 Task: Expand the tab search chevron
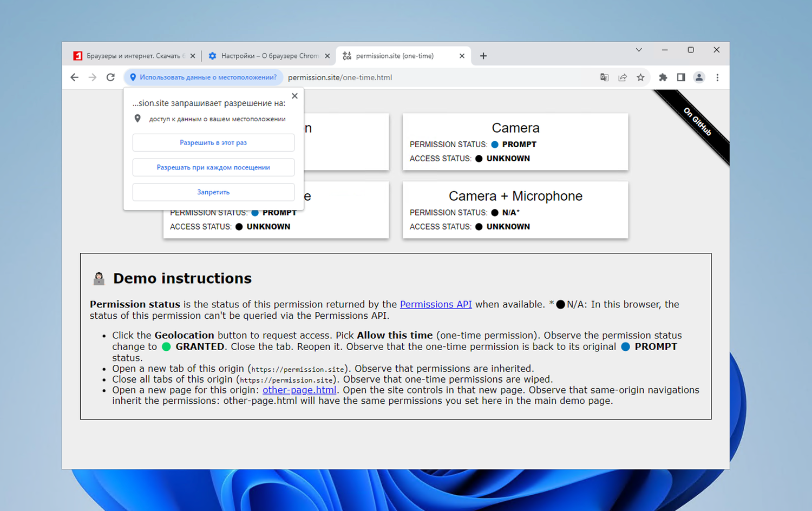(x=639, y=50)
